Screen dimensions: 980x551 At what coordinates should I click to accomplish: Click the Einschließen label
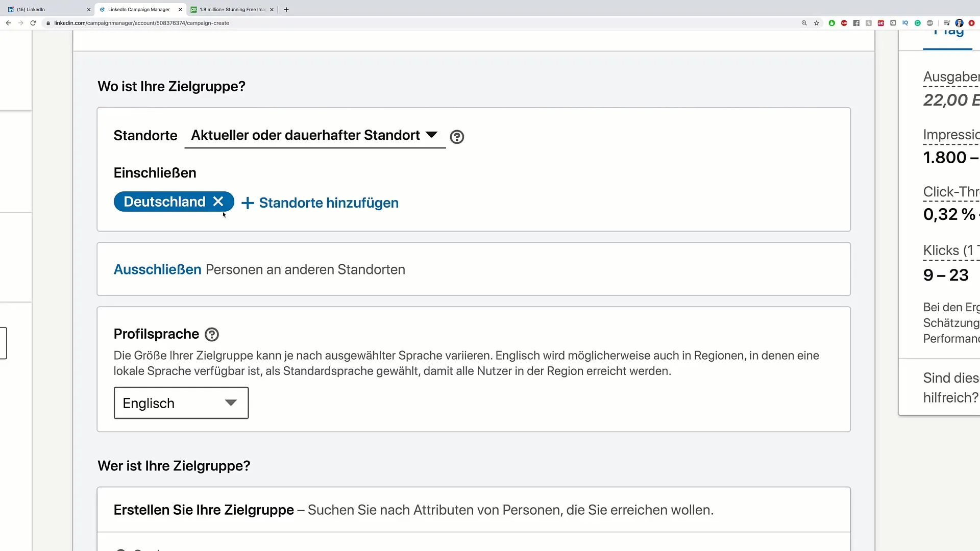(155, 173)
